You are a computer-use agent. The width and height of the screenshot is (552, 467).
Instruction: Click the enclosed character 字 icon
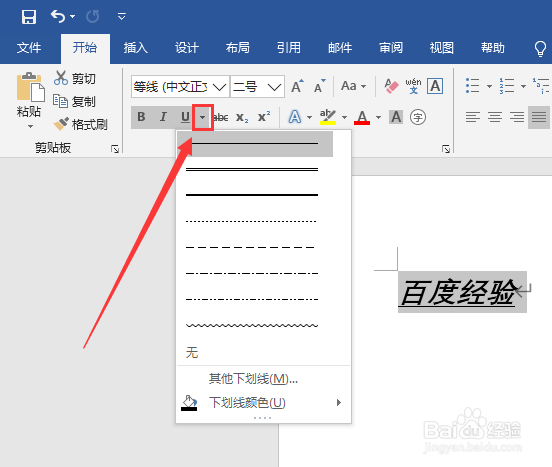point(418,117)
